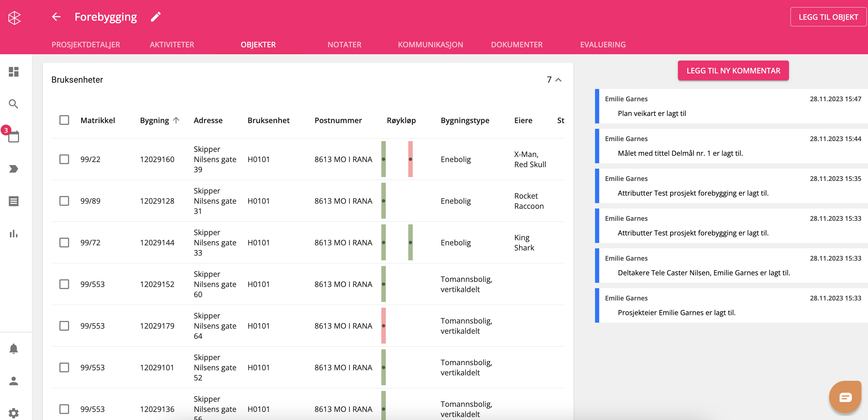868x420 pixels.
Task: Click green røykløp bar for 12029128
Action: coord(383,201)
